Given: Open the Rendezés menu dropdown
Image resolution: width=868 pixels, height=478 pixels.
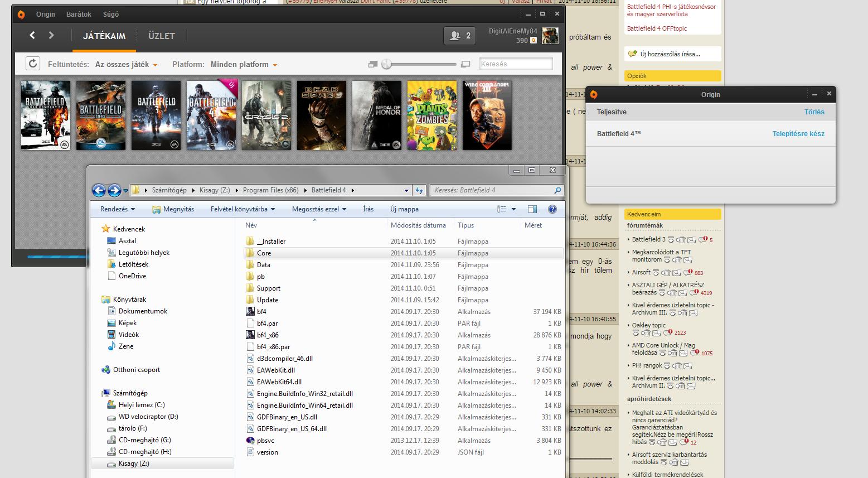Looking at the screenshot, I should pyautogui.click(x=118, y=209).
